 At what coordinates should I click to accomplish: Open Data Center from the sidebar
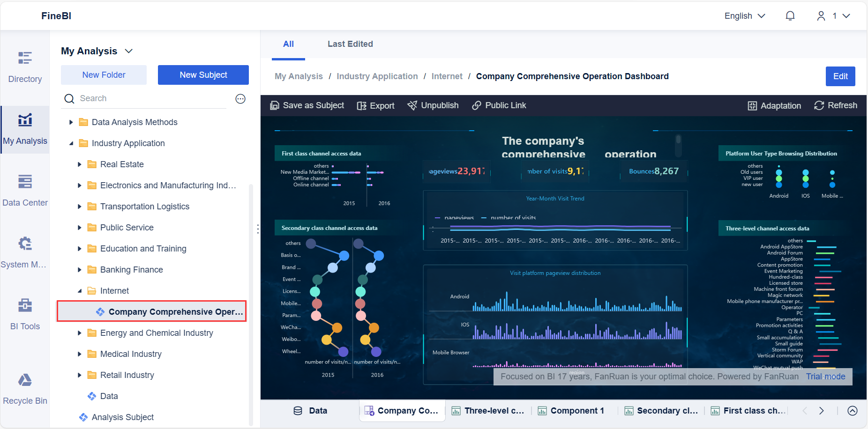pos(24,189)
